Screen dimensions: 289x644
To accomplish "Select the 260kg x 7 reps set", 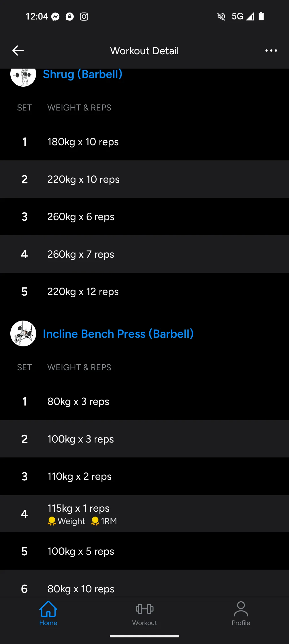I will [x=144, y=254].
